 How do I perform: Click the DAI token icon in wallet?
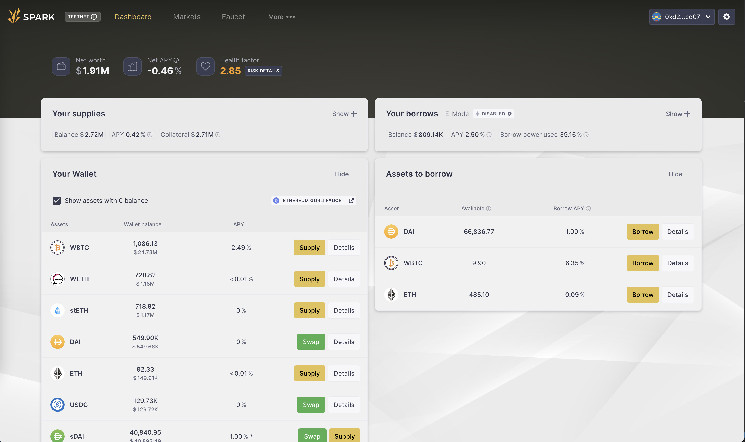[57, 342]
